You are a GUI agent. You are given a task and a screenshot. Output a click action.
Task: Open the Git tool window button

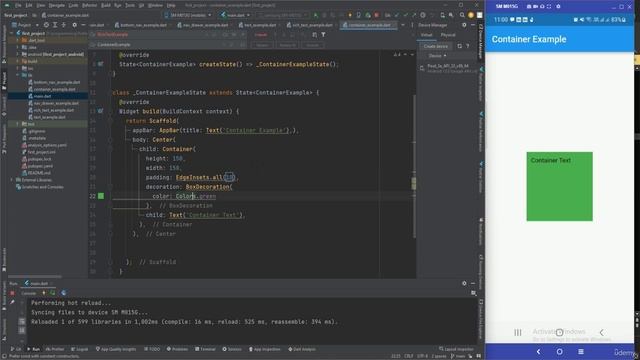pyautogui.click(x=16, y=349)
